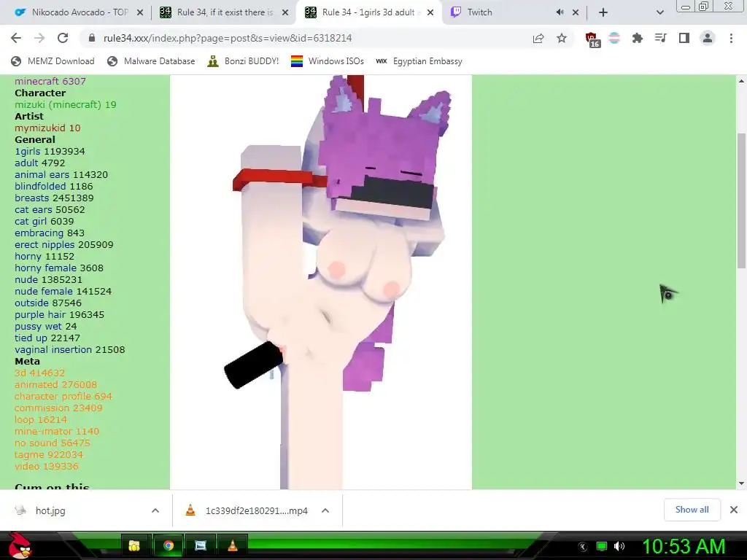This screenshot has height=560, width=747.
Task: Click the mizuki (minecraft) character tag
Action: 58,104
